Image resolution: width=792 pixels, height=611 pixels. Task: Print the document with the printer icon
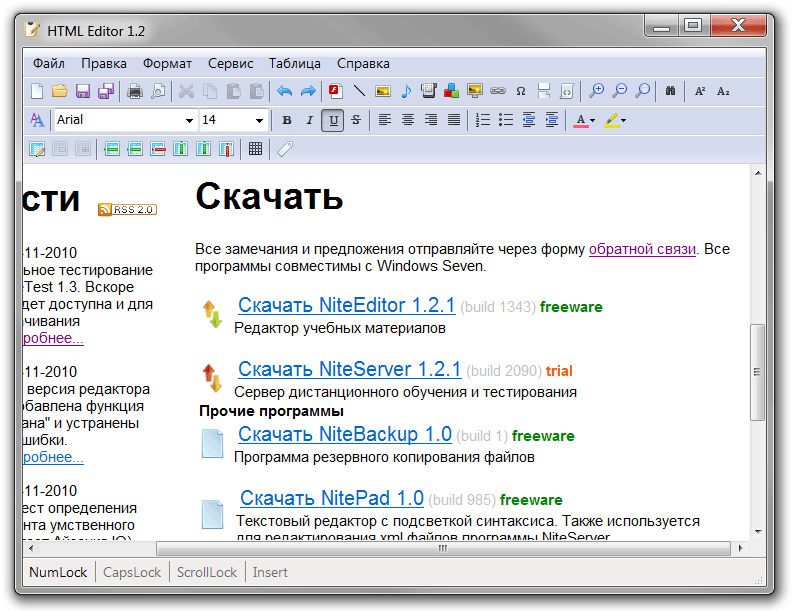tap(135, 91)
